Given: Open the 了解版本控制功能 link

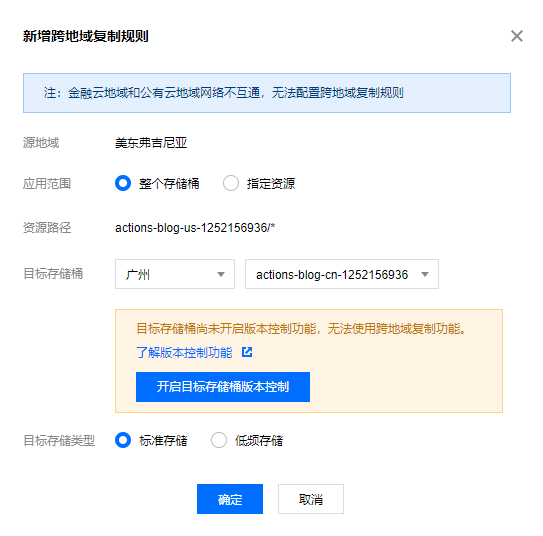Looking at the screenshot, I should [x=184, y=352].
